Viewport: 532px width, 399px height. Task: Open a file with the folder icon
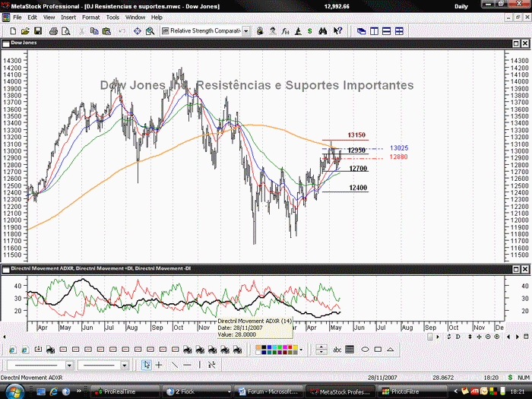(25, 31)
